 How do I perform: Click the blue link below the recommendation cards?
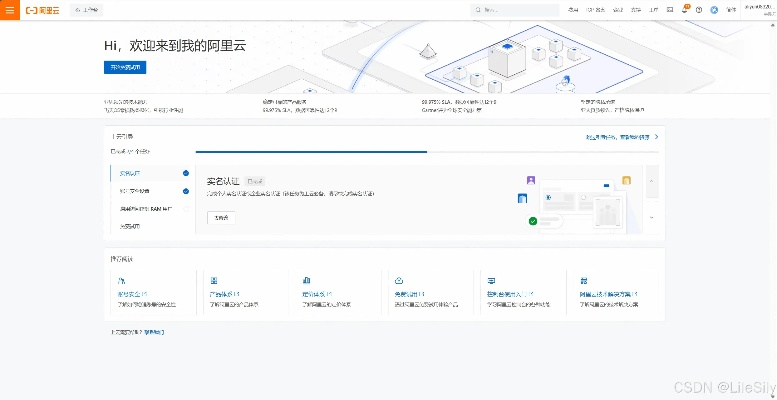point(154,332)
